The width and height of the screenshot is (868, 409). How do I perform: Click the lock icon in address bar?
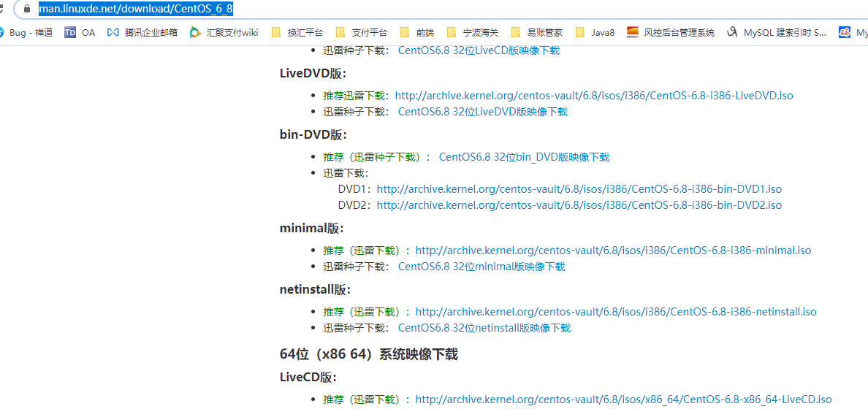pyautogui.click(x=26, y=9)
